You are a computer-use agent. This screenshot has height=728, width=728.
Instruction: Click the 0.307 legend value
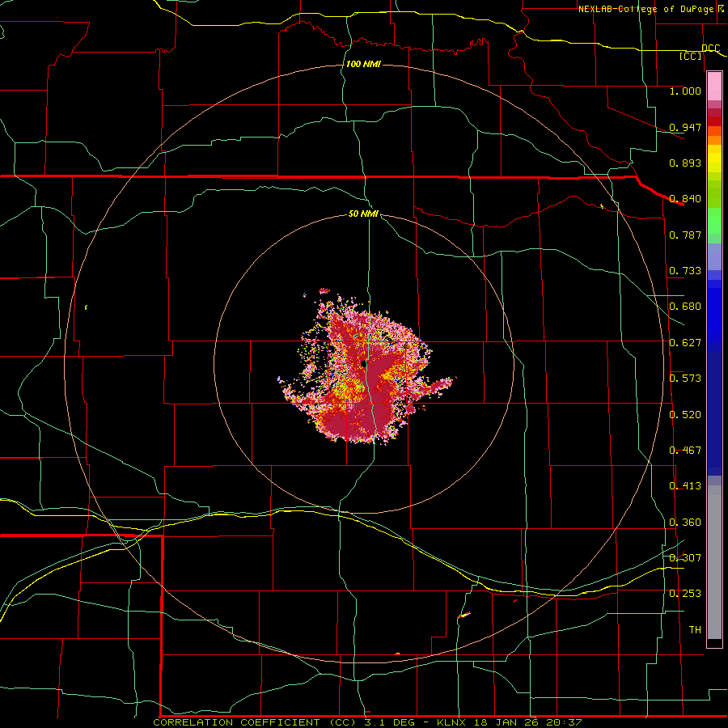(685, 558)
